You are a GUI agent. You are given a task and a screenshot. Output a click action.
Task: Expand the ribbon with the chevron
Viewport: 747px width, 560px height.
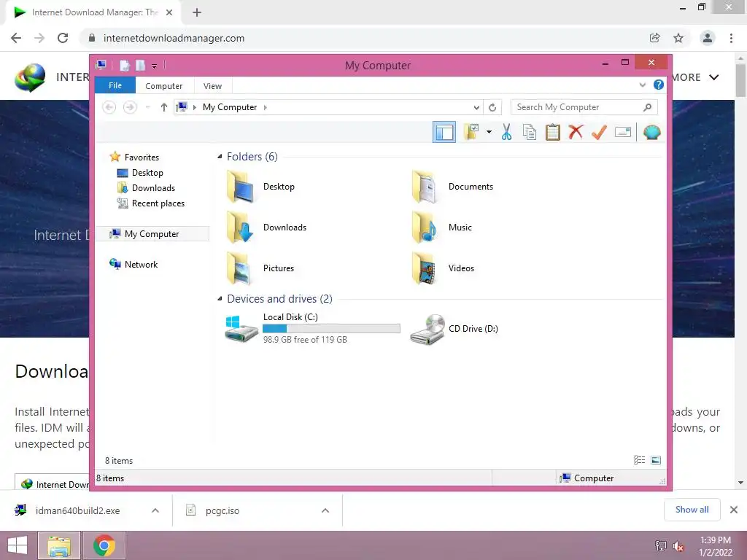642,85
